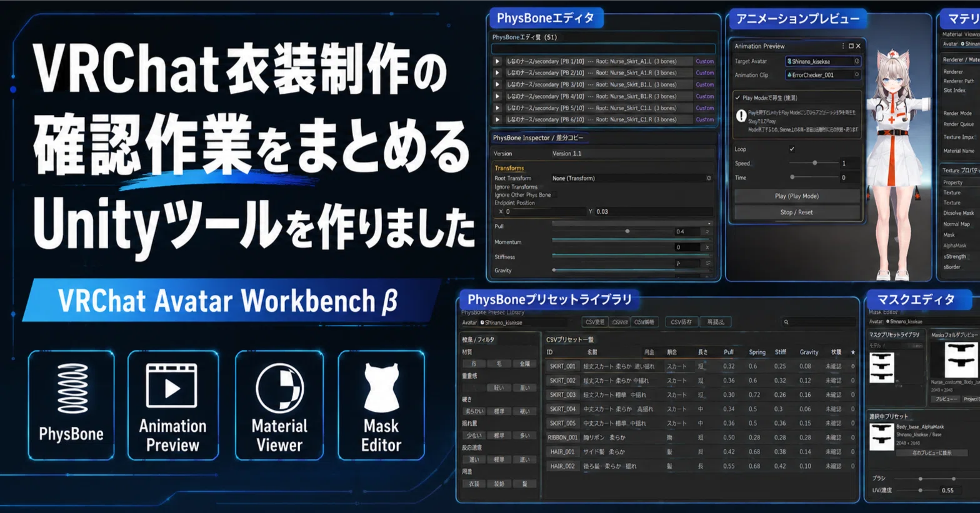The width and height of the screenshot is (980, 513).
Task: Click the 再読込 button in Preset Library
Action: coord(716,322)
